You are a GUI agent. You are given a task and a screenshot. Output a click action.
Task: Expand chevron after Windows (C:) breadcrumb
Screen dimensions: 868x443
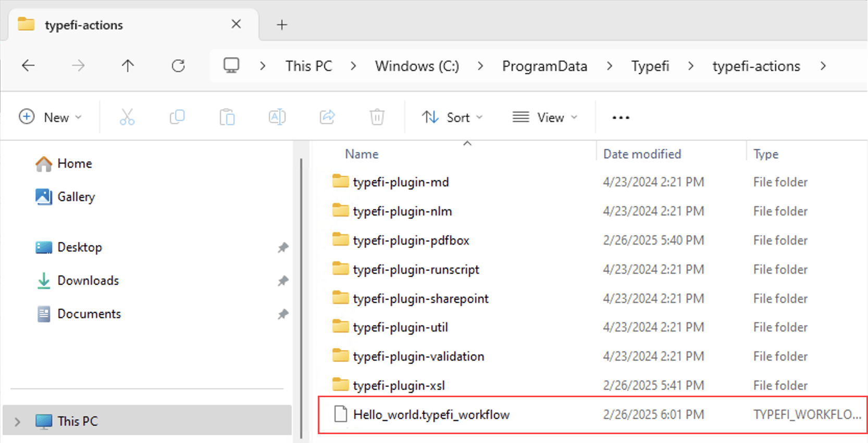click(x=480, y=66)
